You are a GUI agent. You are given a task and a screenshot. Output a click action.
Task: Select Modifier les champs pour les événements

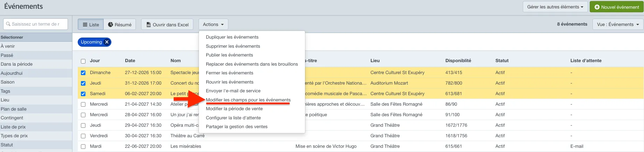click(248, 100)
